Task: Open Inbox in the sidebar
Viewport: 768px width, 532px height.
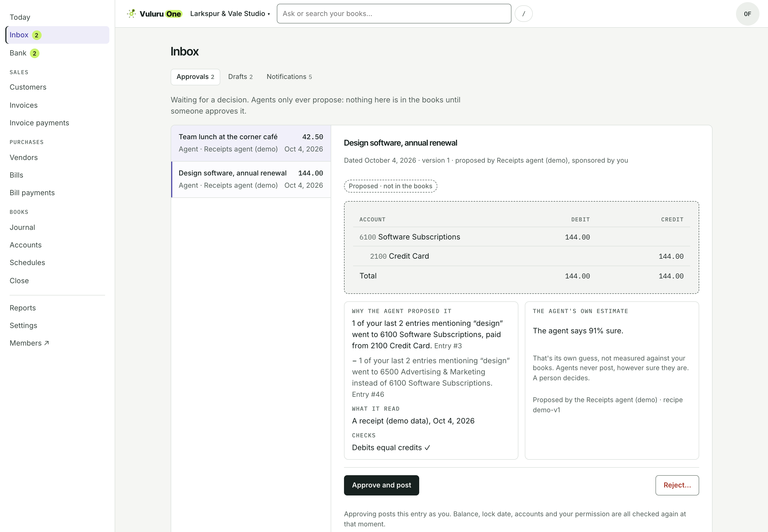Action: click(57, 35)
